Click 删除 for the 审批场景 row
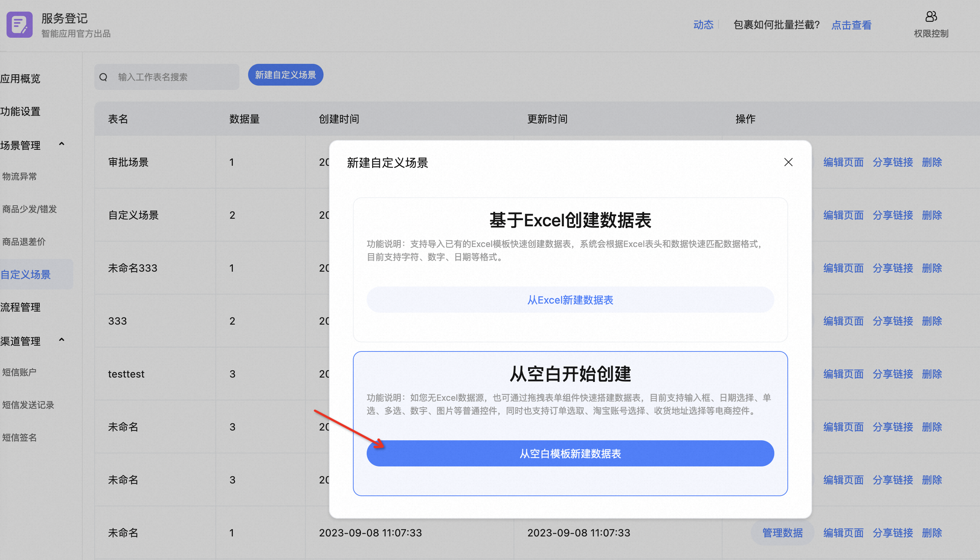This screenshot has width=980, height=560. [x=931, y=162]
